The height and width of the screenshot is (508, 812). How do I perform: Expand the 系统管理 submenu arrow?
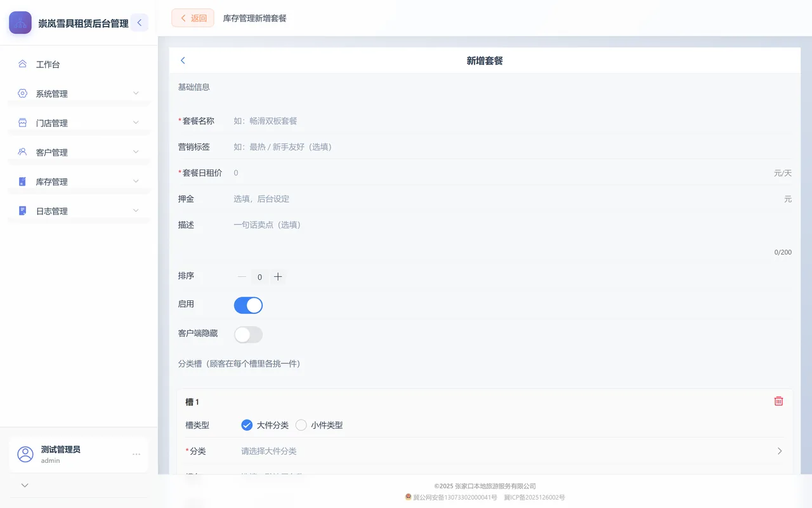tap(136, 93)
